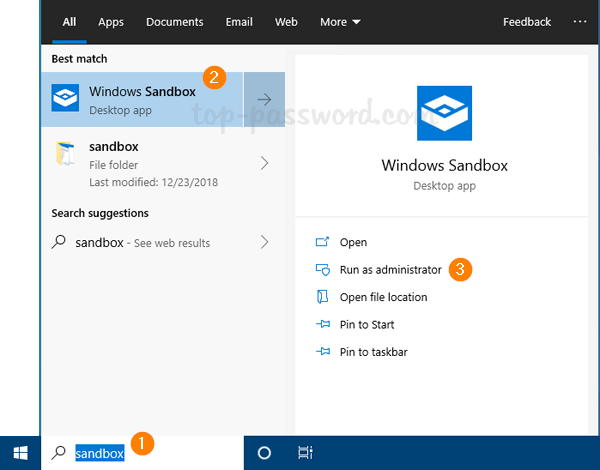This screenshot has height=470, width=600.
Task: Select the Web search filter tab
Action: [x=286, y=22]
